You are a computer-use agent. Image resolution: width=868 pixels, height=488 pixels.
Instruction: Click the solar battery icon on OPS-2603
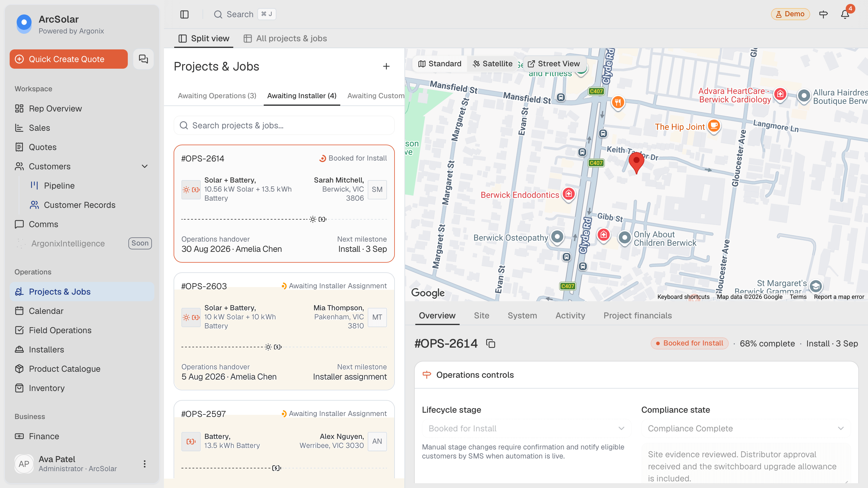[191, 317]
